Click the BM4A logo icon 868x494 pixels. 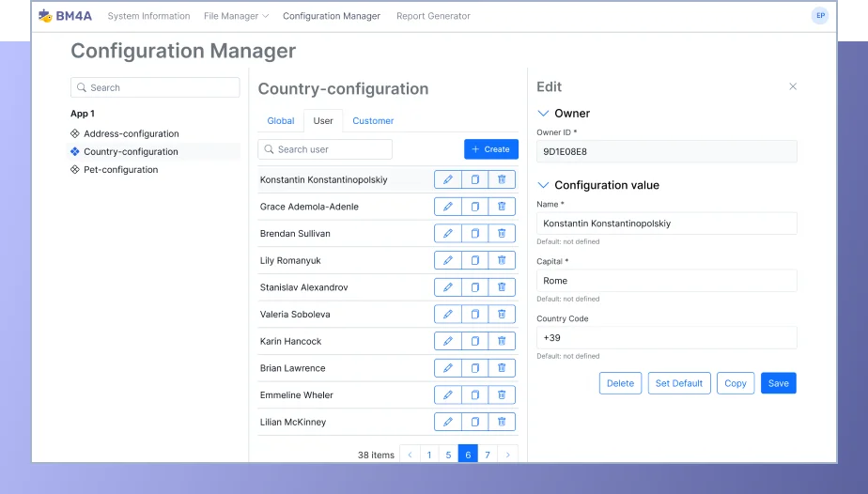coord(45,16)
